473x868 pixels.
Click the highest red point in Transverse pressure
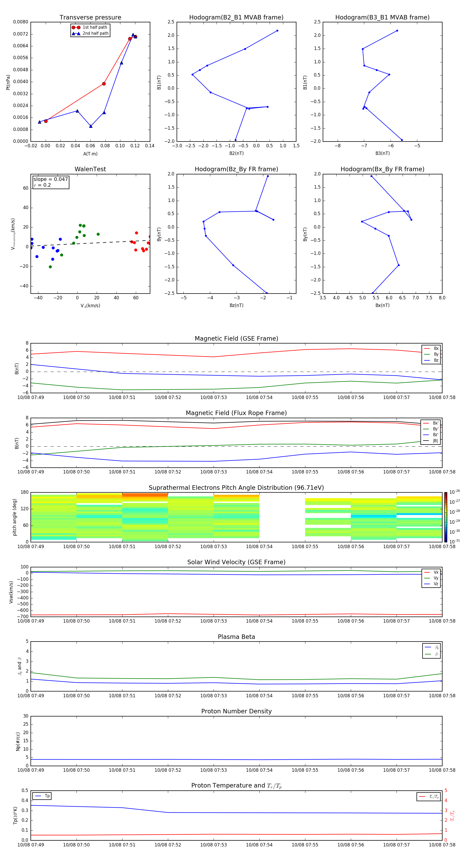pyautogui.click(x=135, y=37)
